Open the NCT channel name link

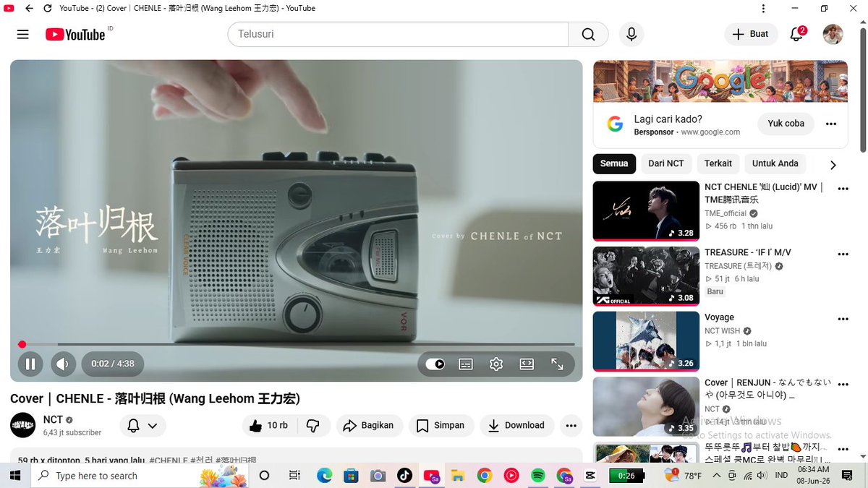coord(53,419)
